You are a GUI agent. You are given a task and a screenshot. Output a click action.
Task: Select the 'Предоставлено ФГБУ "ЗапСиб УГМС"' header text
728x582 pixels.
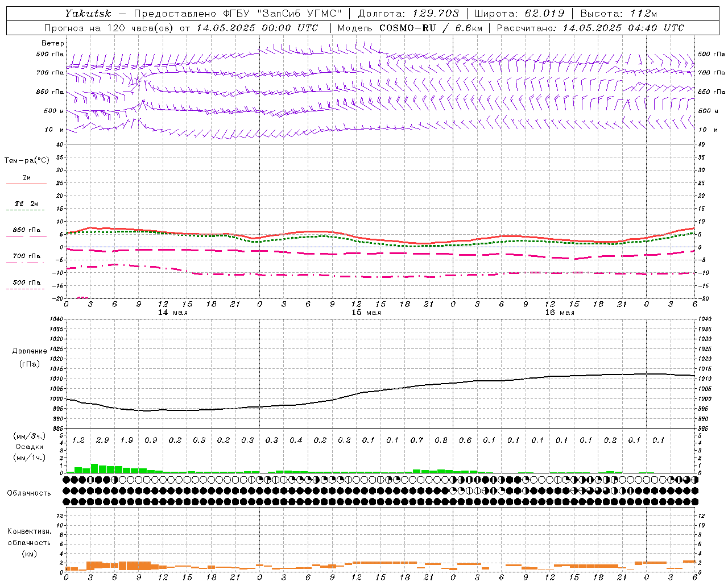click(238, 14)
